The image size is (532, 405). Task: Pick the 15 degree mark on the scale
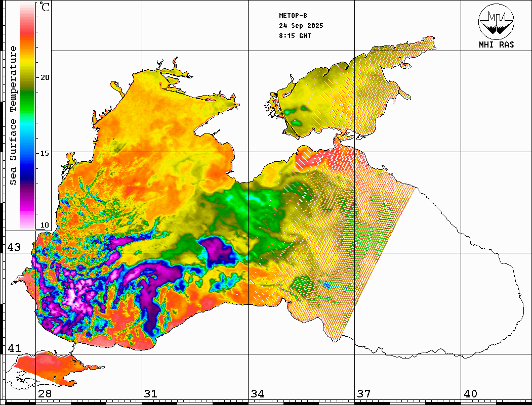point(45,153)
